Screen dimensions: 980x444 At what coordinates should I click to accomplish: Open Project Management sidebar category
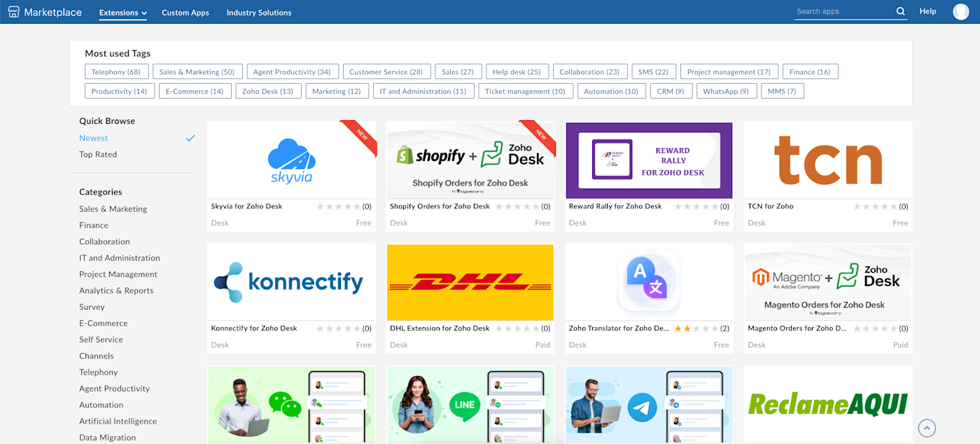118,275
